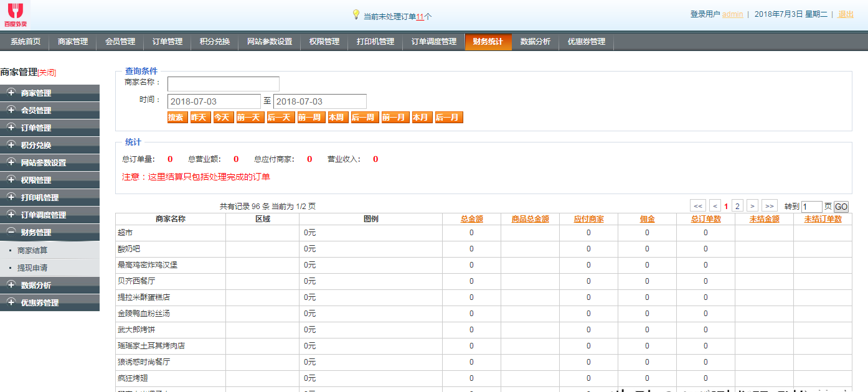Expand the 优惠券管理 sidebar plus icon
Screen dimensions: 868x392
pyautogui.click(x=11, y=302)
